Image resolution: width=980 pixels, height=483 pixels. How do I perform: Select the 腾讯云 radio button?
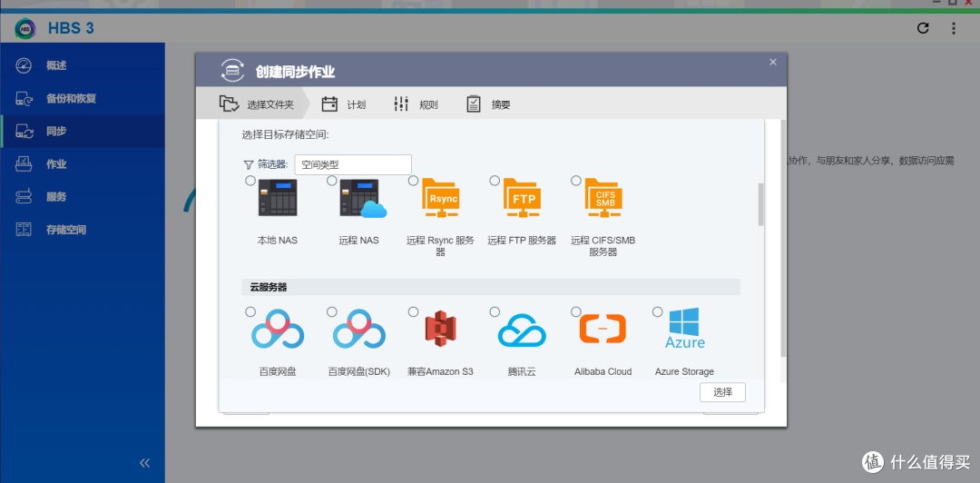(495, 311)
